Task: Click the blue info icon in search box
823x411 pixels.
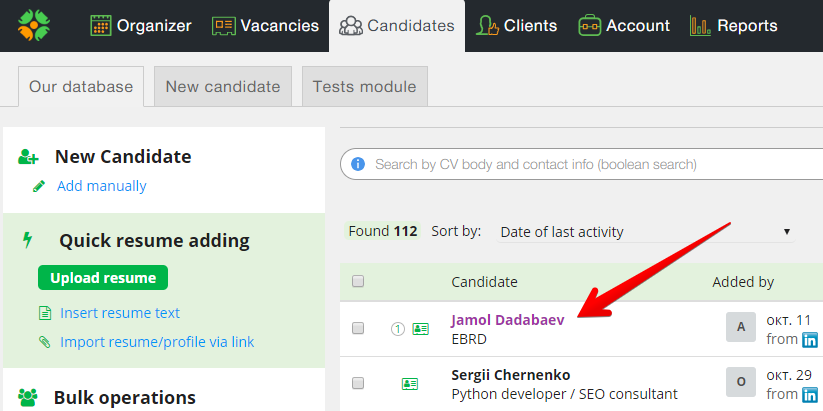Action: [x=358, y=164]
